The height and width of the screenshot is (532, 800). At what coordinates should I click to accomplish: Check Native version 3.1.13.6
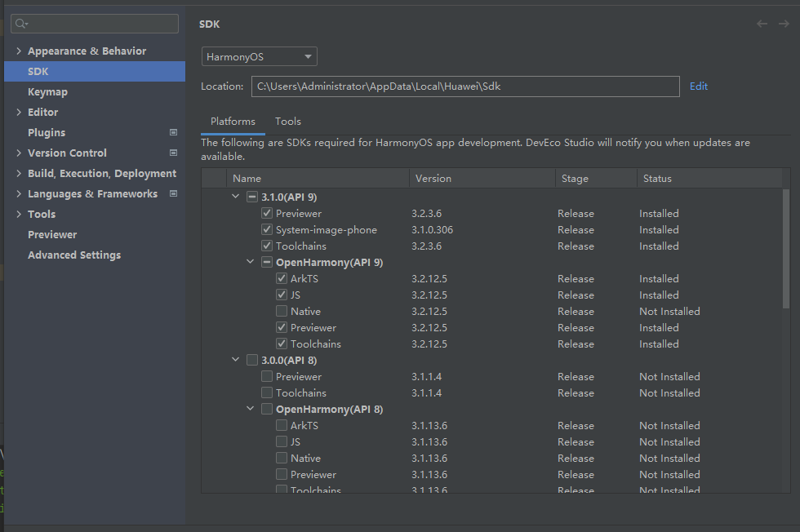(x=282, y=458)
